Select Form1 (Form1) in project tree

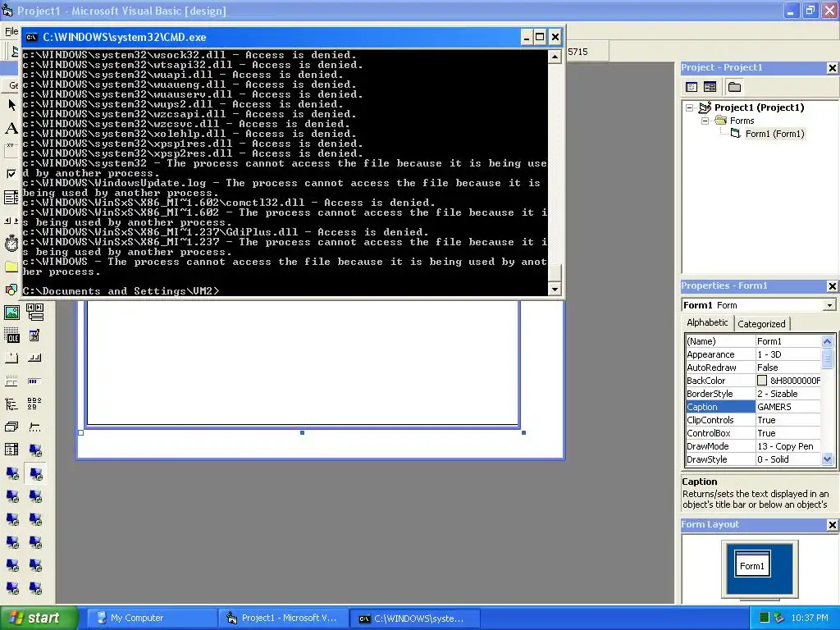(774, 134)
